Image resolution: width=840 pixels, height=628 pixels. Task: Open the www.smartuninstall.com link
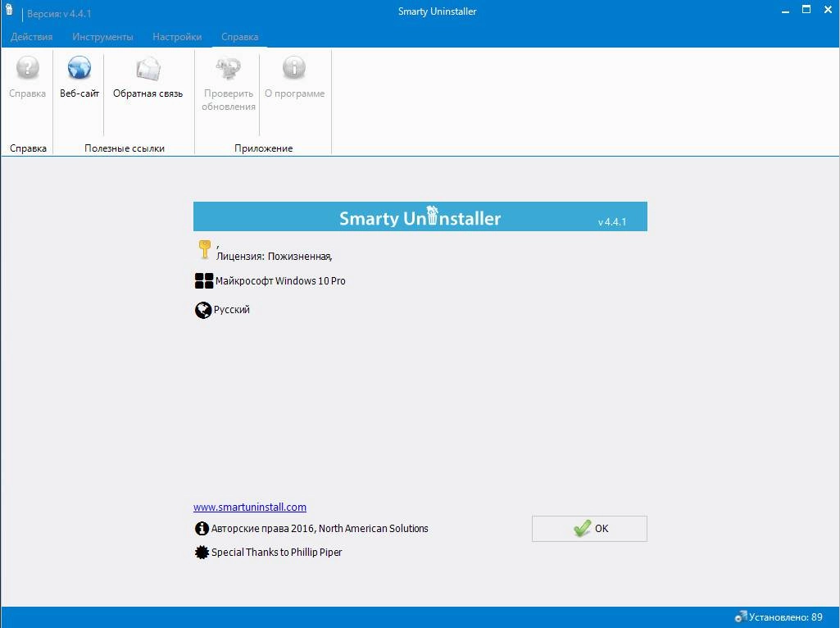coord(250,507)
